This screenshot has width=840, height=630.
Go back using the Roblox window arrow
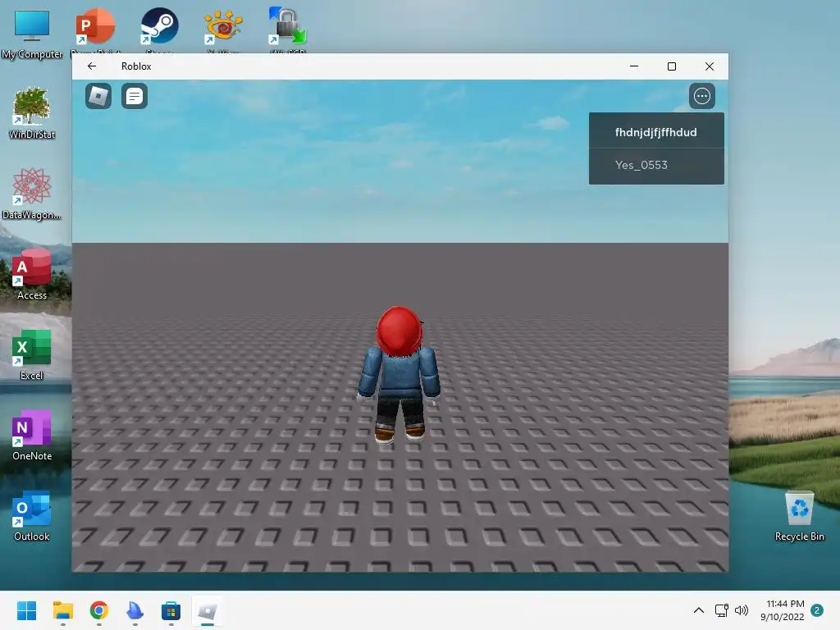pyautogui.click(x=92, y=66)
